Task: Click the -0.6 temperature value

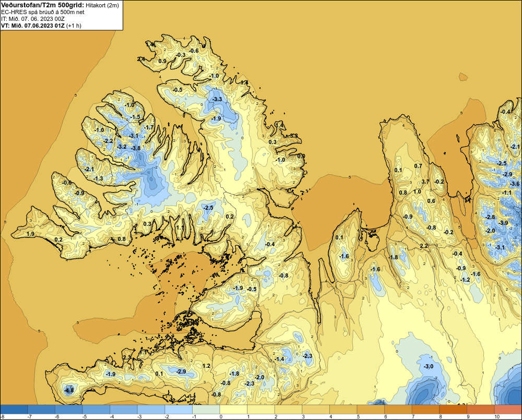Action: (x=194, y=51)
